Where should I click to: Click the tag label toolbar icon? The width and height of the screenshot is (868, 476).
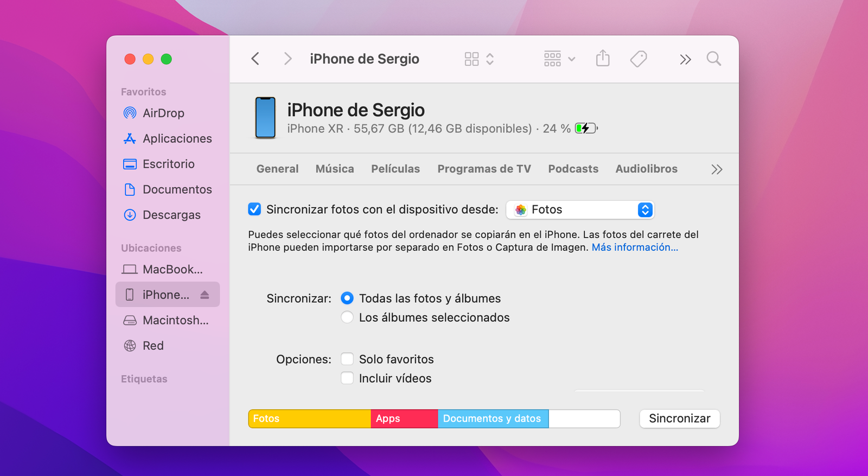click(639, 59)
